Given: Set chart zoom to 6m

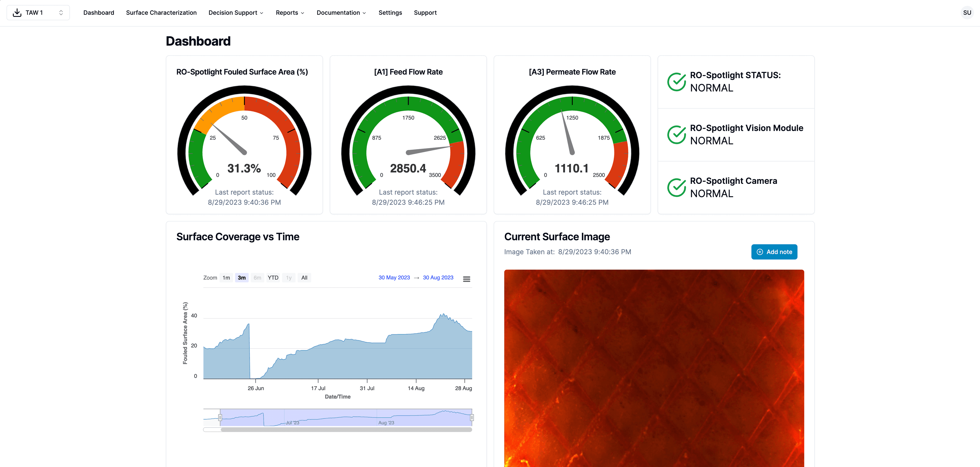Looking at the screenshot, I should (257, 278).
